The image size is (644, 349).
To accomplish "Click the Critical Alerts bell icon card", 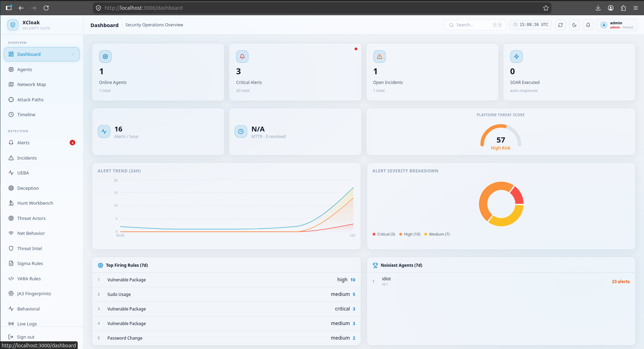I will coord(242,57).
